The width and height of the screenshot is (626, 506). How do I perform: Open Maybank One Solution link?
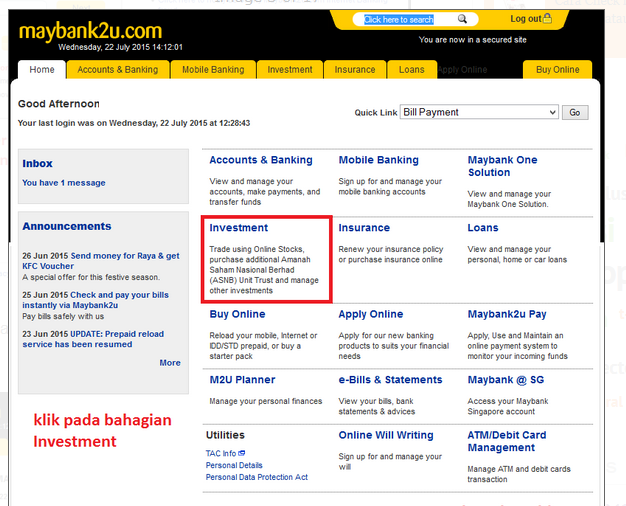point(502,166)
